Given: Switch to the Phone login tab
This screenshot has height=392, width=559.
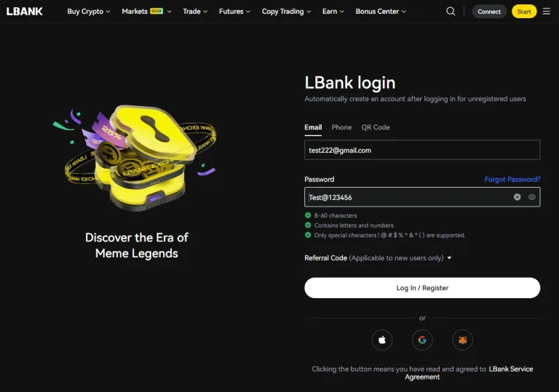Looking at the screenshot, I should click(x=341, y=127).
